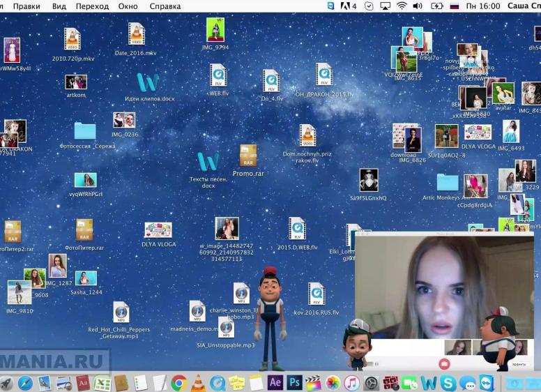The height and width of the screenshot is (392, 541).
Task: Open Skype from the dock
Action: tap(448, 382)
